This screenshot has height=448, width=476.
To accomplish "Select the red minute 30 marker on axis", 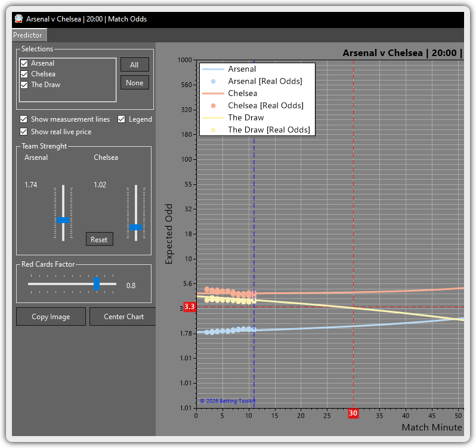I will pos(353,413).
